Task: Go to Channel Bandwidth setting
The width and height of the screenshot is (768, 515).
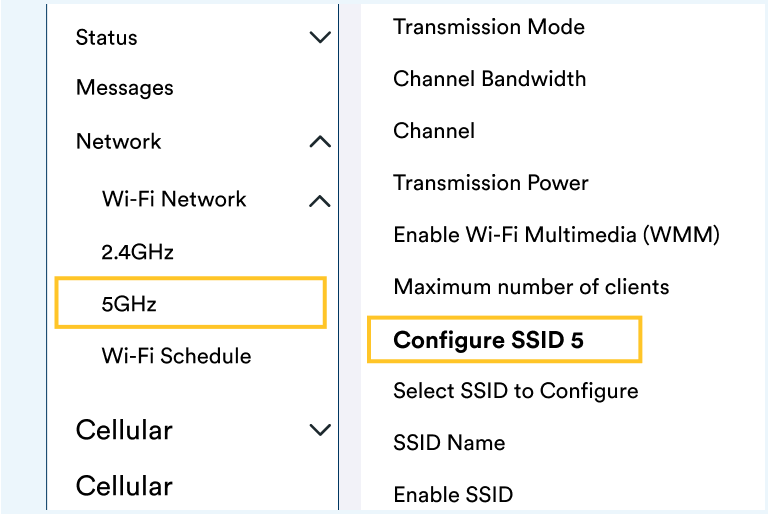Action: point(490,79)
